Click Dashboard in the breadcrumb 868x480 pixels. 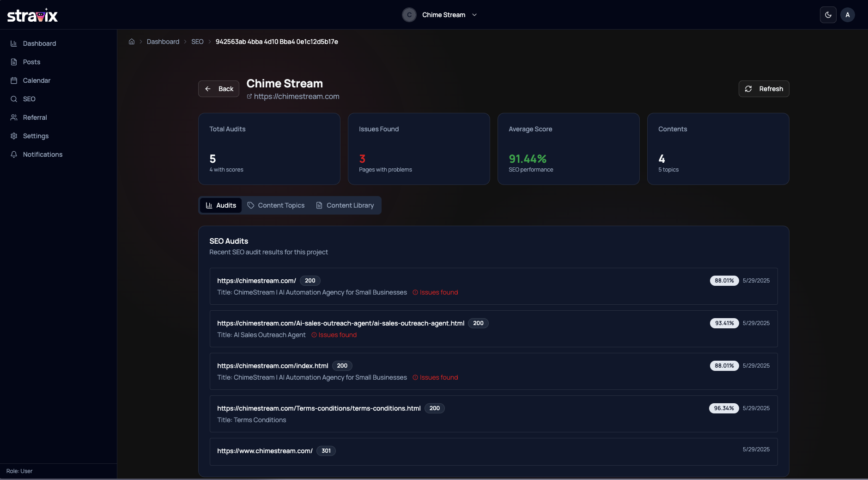point(163,42)
